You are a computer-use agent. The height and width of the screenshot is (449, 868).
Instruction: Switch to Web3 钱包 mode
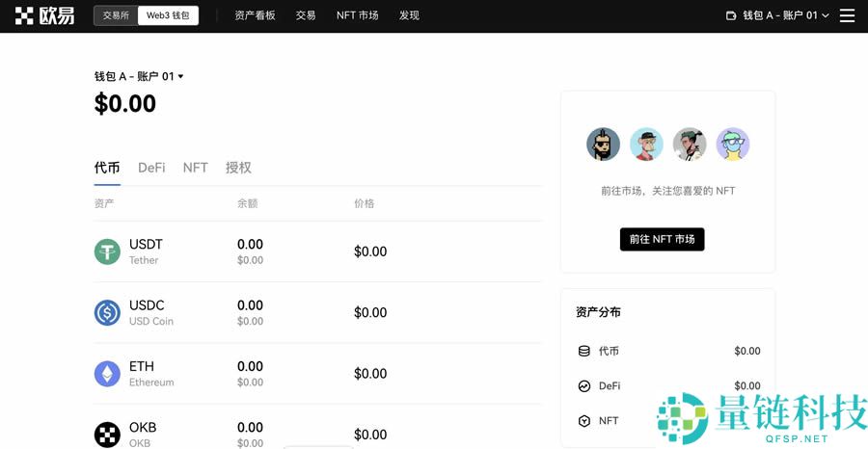168,15
